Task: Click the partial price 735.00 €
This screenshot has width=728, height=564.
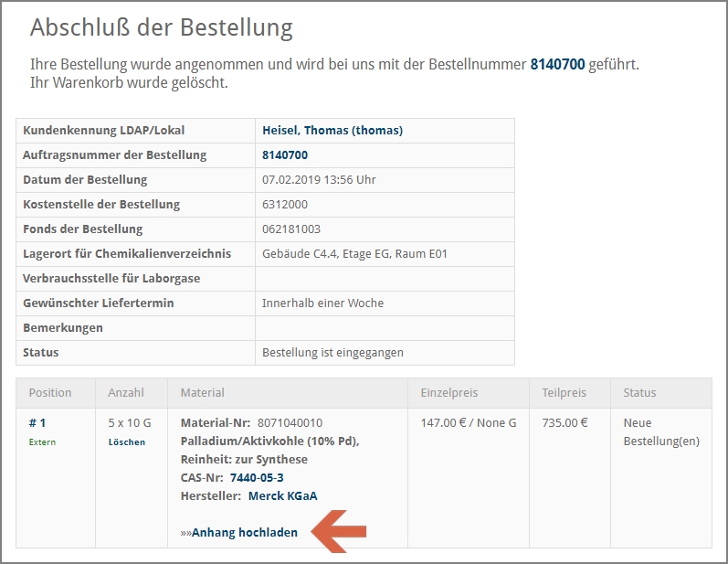Action: point(565,422)
